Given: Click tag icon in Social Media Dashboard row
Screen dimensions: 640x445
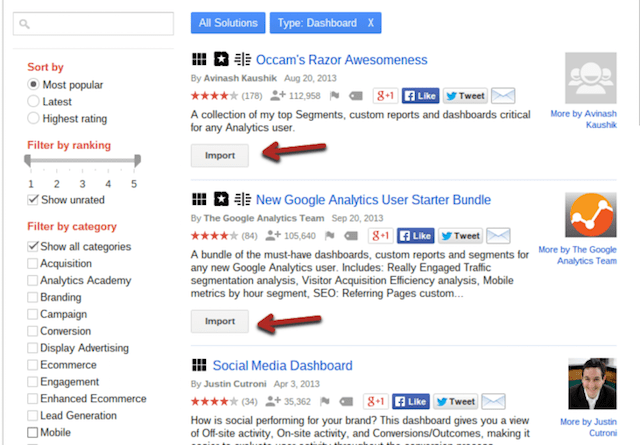Looking at the screenshot, I should click(346, 402).
